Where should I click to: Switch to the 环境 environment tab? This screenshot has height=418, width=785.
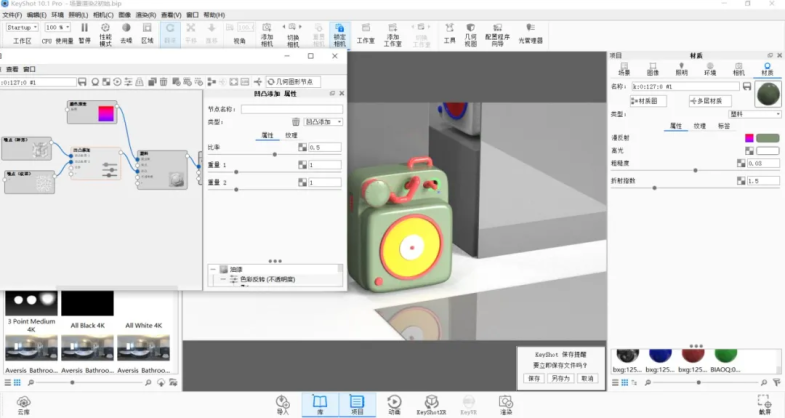(710, 70)
